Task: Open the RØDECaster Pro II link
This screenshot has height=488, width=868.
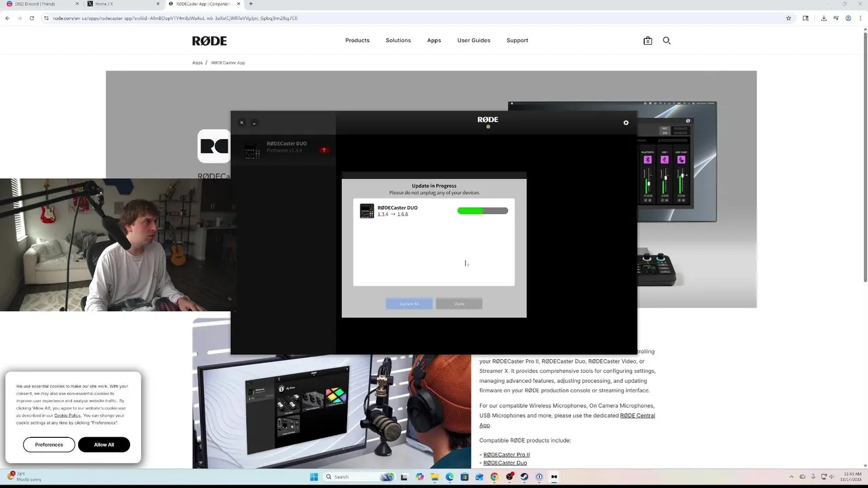Action: [x=507, y=455]
